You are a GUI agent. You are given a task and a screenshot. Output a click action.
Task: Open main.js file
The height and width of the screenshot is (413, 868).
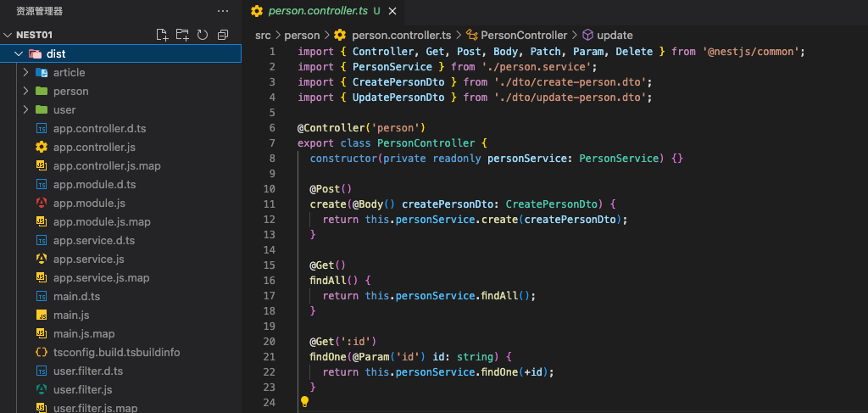point(71,315)
